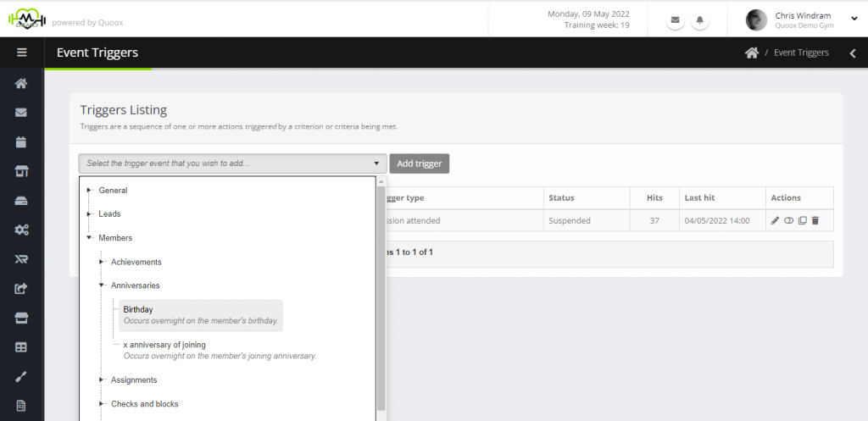Open the envelope messages icon in the sidebar
This screenshot has width=868, height=421.
(x=21, y=113)
